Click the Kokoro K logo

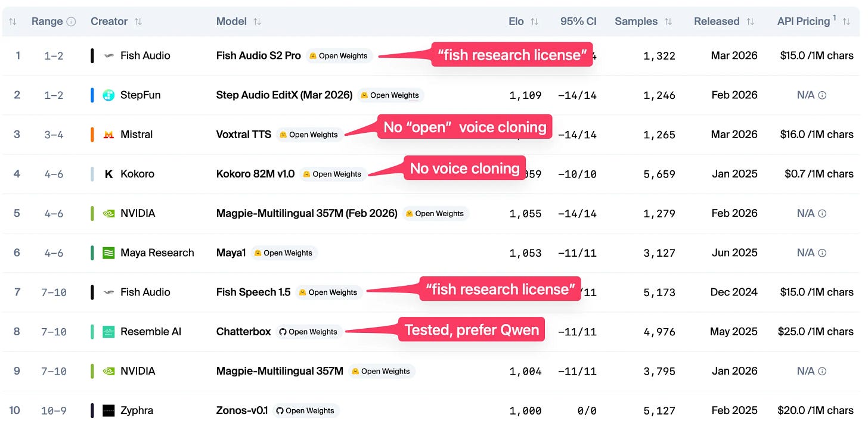(108, 174)
